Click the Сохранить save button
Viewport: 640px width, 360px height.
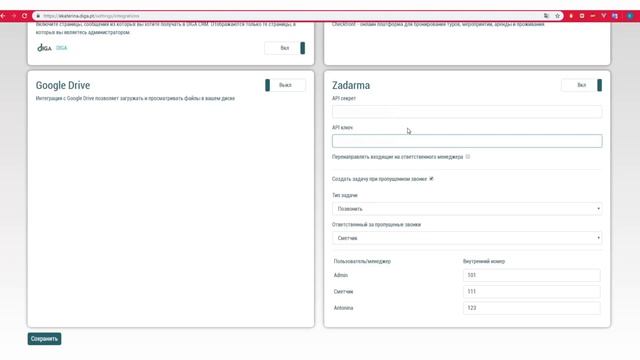click(44, 339)
